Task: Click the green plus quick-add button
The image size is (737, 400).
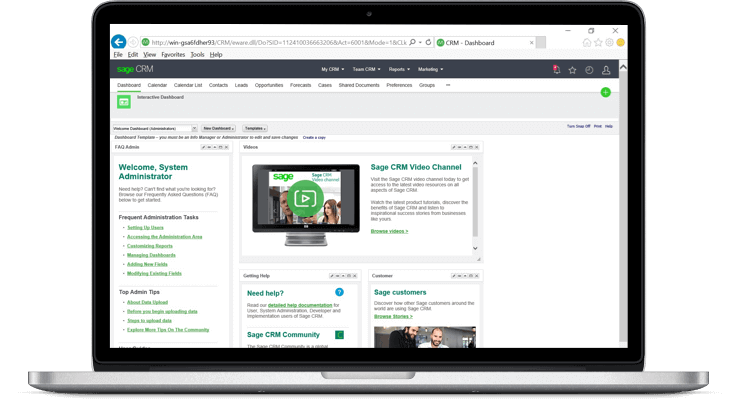Action: [605, 92]
